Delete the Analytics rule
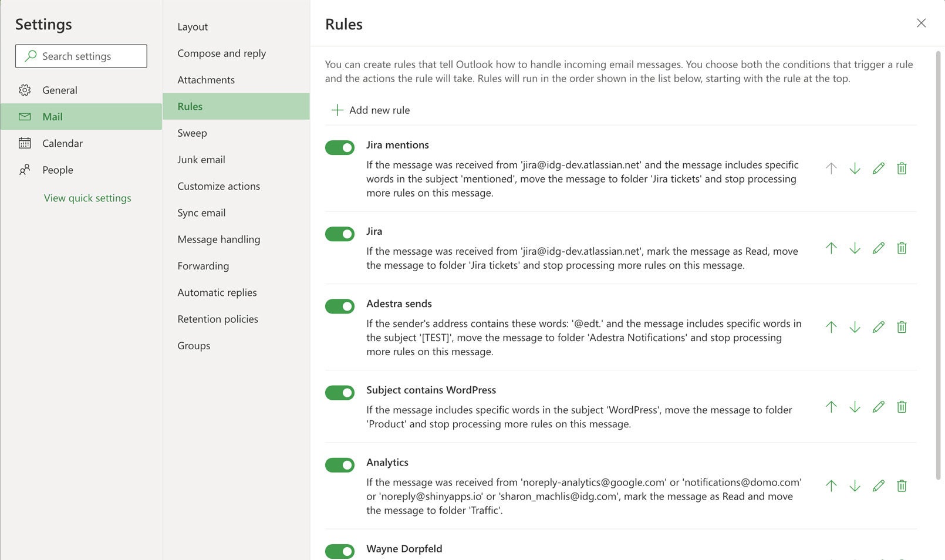 tap(902, 485)
